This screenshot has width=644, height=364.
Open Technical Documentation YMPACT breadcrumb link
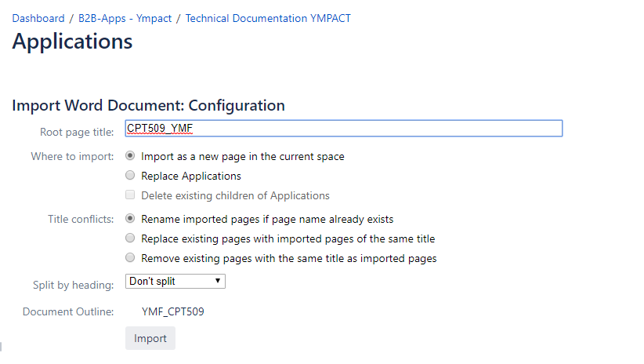268,19
